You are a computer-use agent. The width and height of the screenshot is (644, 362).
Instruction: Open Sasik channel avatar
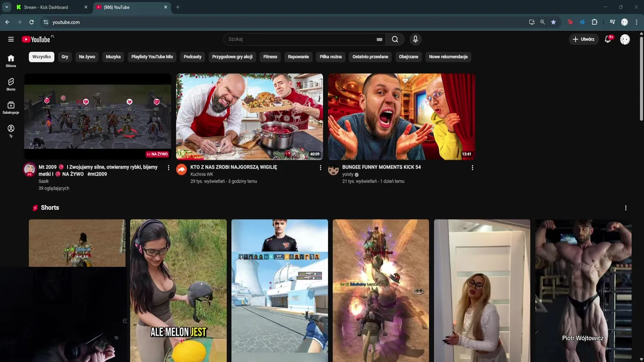click(30, 169)
